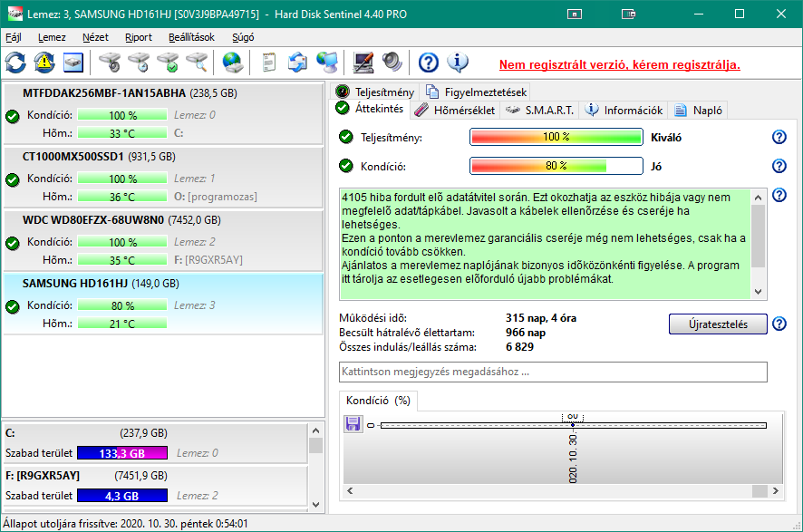Click the partition list scroll up arrow
This screenshot has height=532, width=803.
pyautogui.click(x=315, y=431)
